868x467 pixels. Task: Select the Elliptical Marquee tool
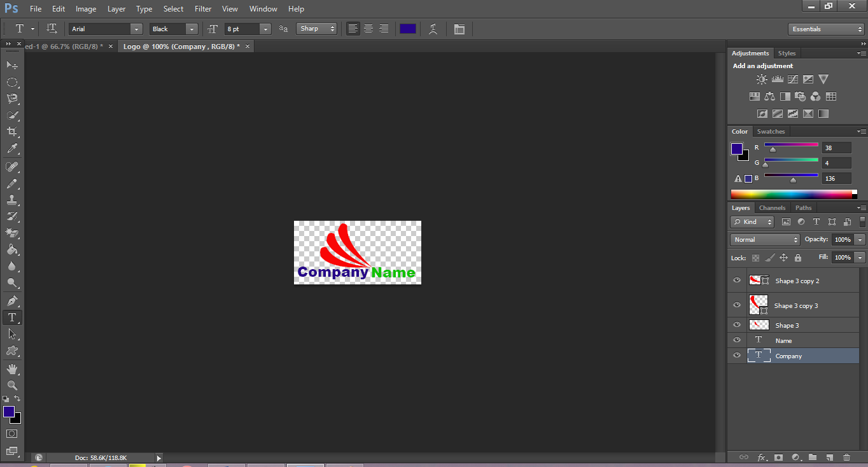click(x=12, y=82)
